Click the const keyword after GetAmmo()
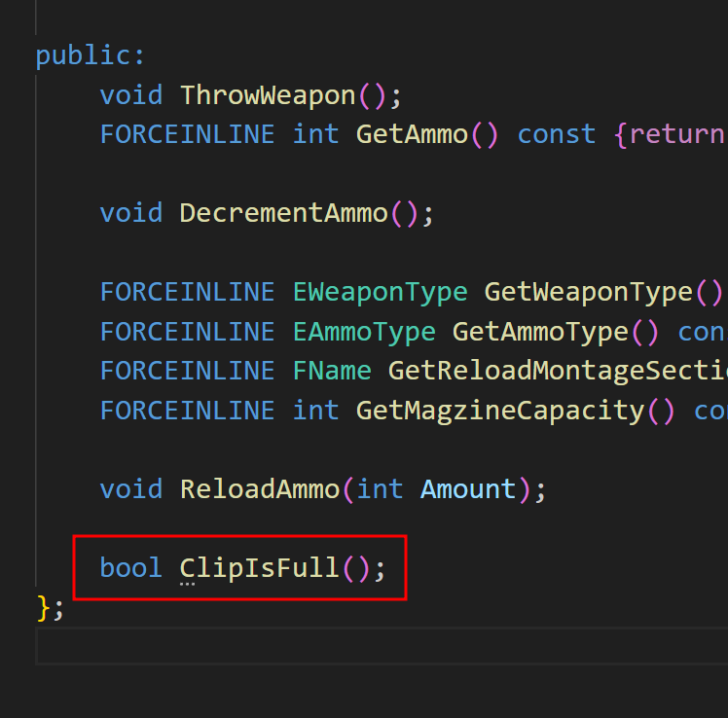Image resolution: width=728 pixels, height=718 pixels. [x=556, y=134]
